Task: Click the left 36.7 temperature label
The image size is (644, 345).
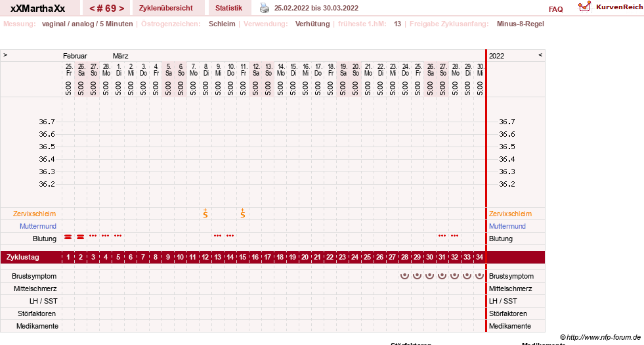Action: point(47,122)
